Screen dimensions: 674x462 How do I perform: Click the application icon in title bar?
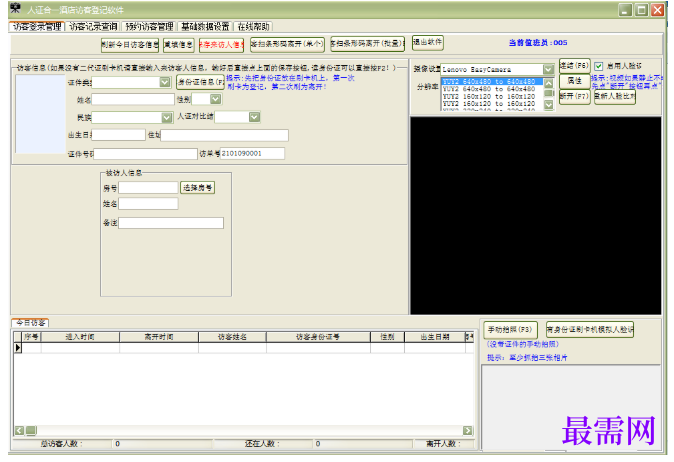[15, 8]
